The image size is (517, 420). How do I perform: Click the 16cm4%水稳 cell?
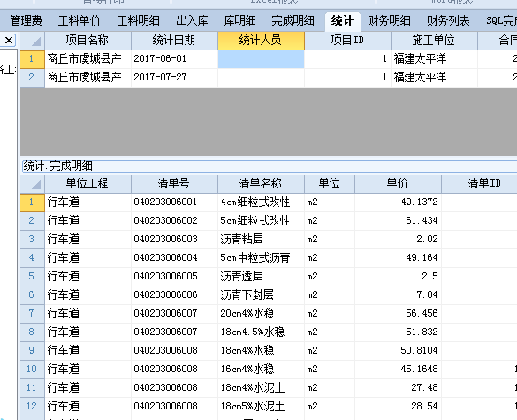click(x=261, y=370)
